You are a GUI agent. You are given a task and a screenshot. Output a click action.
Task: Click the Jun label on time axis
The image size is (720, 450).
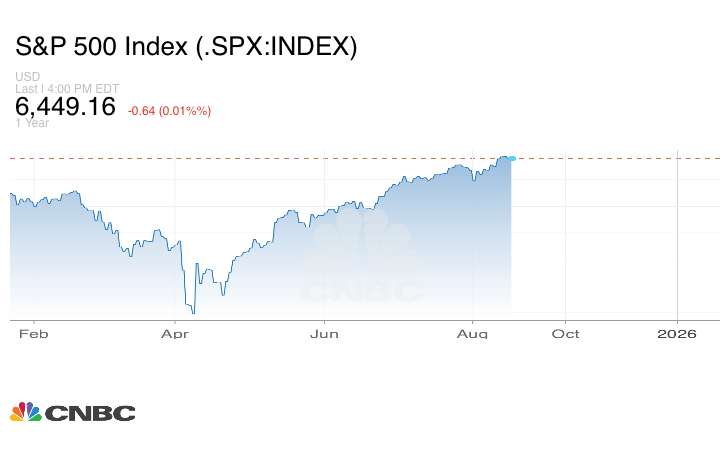[x=323, y=333]
